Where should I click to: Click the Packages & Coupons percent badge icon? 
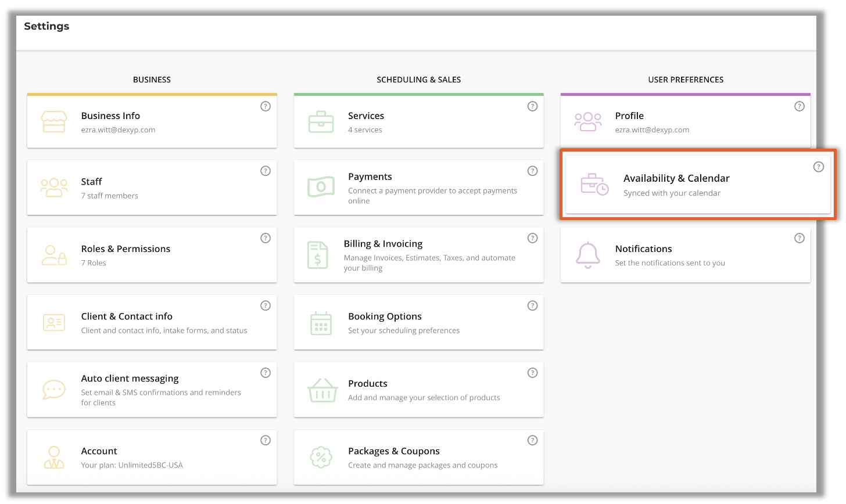(321, 457)
